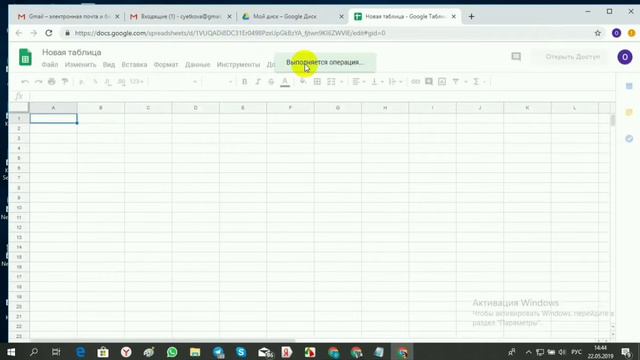
Task: Open the horizontal align dropdown
Action: coord(358,82)
